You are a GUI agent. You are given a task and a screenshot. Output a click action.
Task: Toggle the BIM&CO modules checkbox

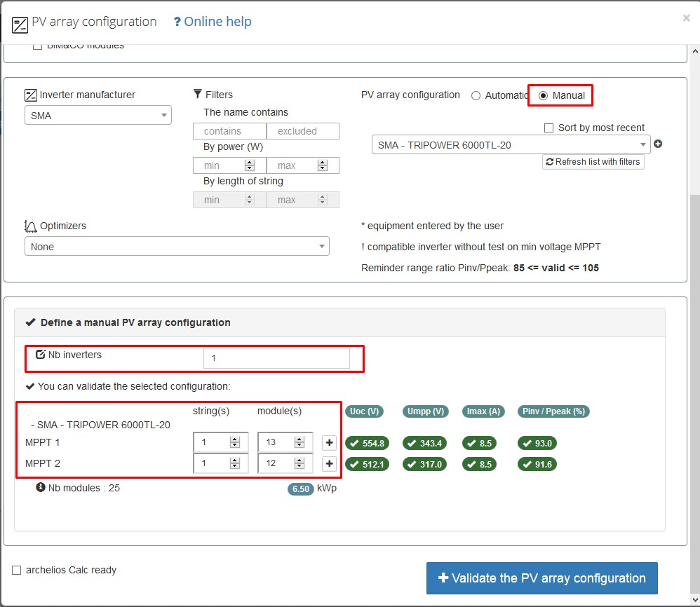(37, 46)
